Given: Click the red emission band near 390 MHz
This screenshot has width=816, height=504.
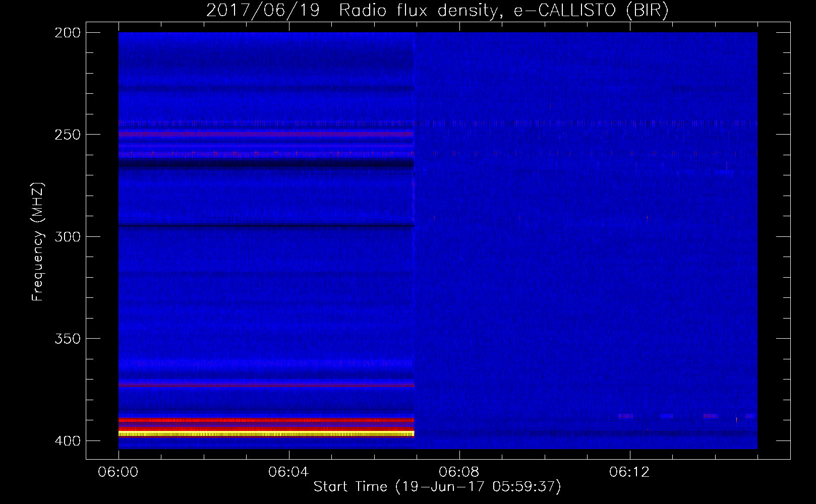Looking at the screenshot, I should 266,420.
